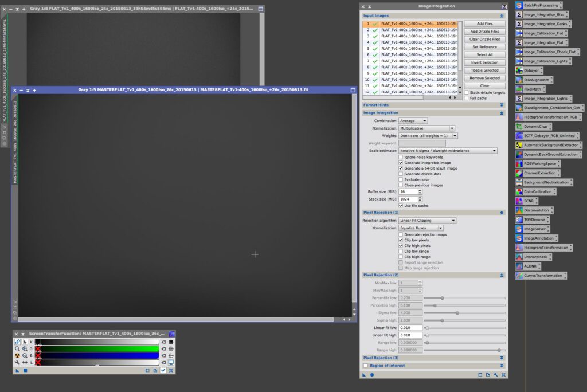Toggle STF track view checkmark button
587x392 pixels.
pyautogui.click(x=163, y=370)
